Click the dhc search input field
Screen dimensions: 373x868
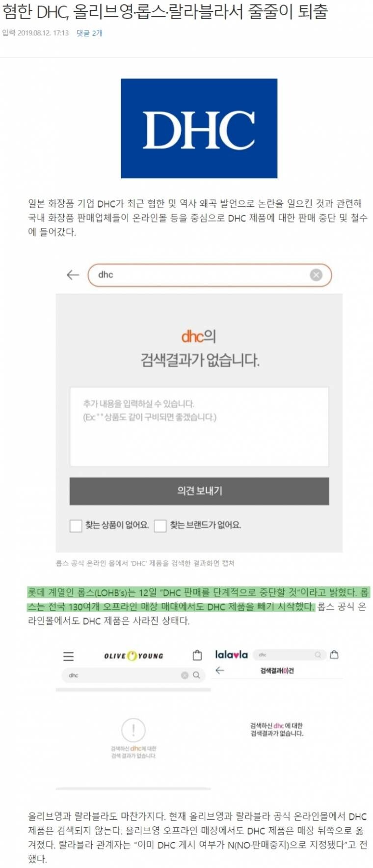coord(210,275)
